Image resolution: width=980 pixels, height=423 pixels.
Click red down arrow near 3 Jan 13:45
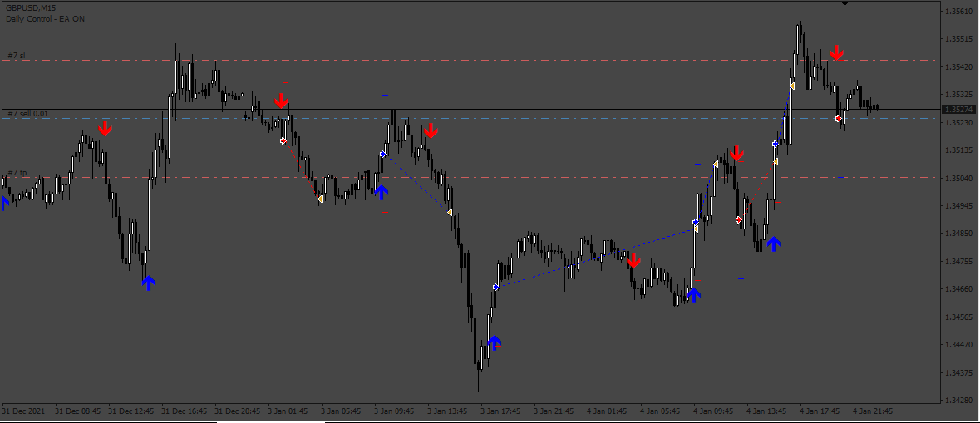click(x=431, y=131)
